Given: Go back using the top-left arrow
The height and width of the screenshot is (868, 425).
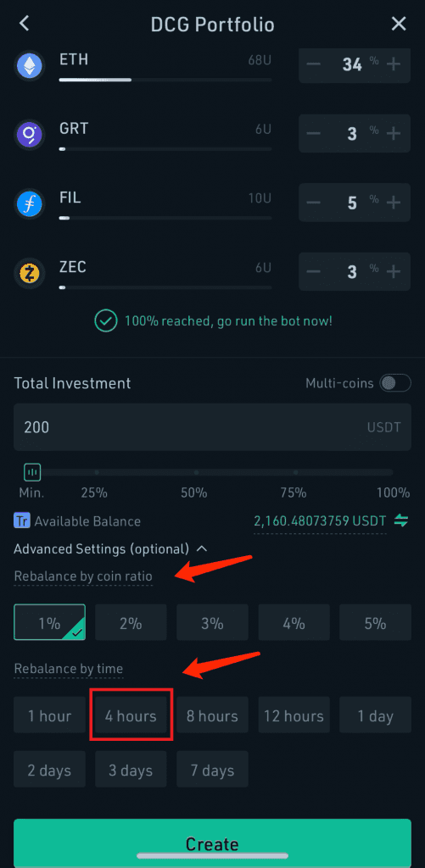Looking at the screenshot, I should pyautogui.click(x=24, y=23).
